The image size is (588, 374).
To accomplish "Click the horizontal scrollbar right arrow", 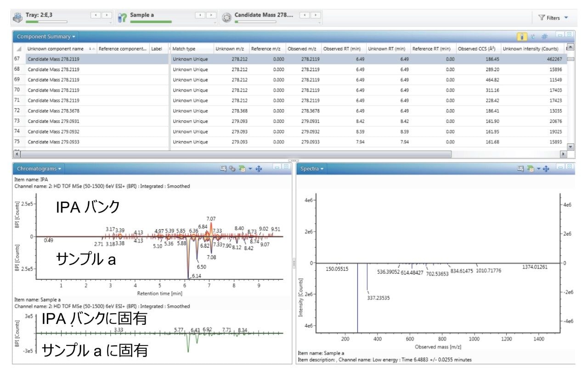I will (x=564, y=154).
